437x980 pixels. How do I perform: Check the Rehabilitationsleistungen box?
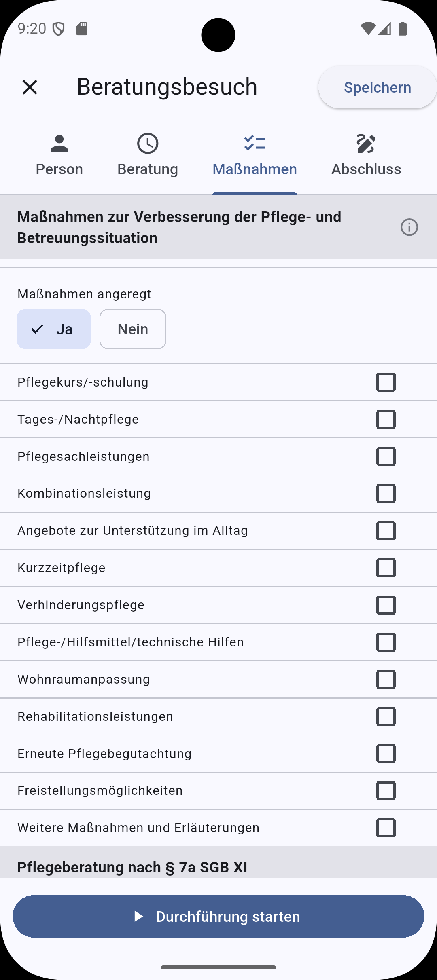(386, 716)
